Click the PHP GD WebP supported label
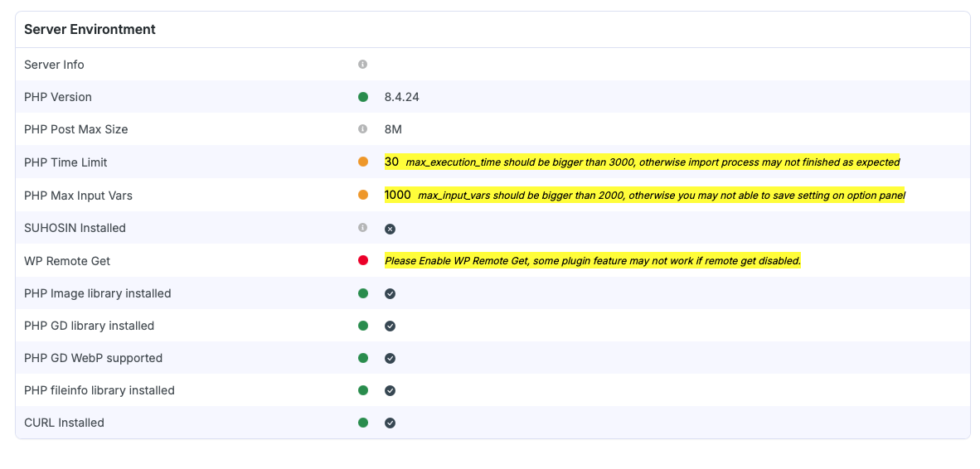Image resolution: width=980 pixels, height=469 pixels. [x=93, y=358]
